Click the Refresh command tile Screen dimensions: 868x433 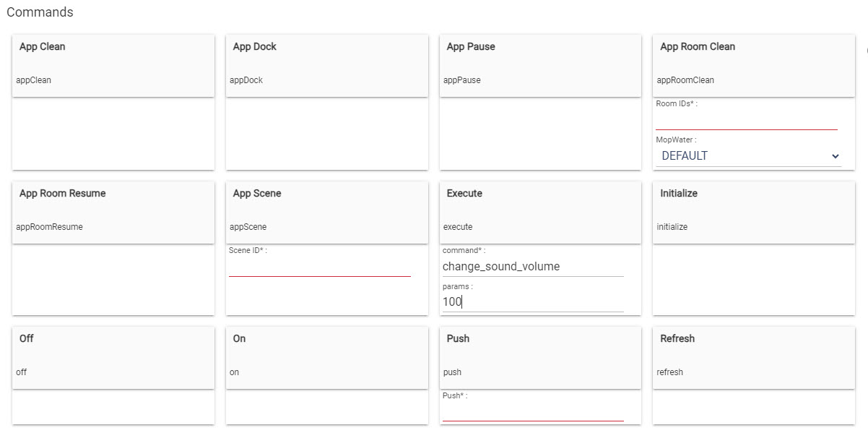coord(754,357)
